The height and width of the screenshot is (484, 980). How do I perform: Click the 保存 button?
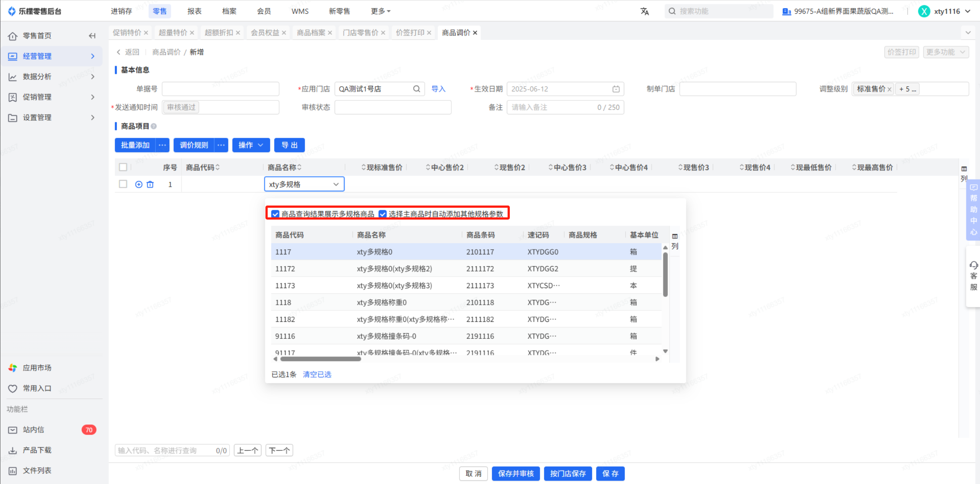[x=610, y=474]
